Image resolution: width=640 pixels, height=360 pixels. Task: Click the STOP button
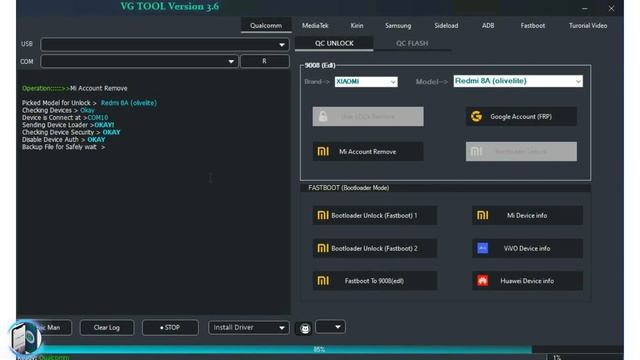[170, 327]
